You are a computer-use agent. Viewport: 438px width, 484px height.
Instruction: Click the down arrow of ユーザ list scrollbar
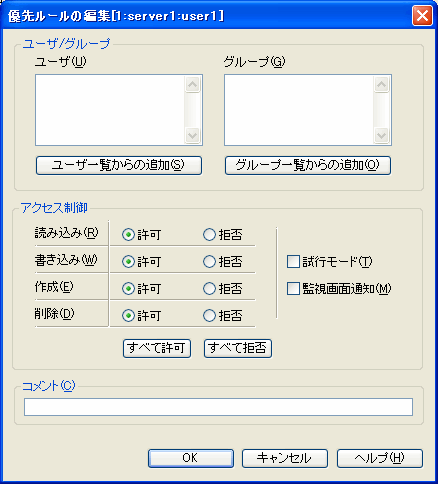[x=193, y=135]
